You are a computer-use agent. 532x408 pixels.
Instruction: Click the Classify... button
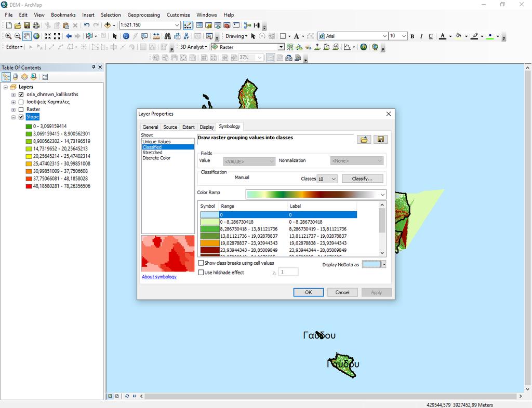point(362,179)
